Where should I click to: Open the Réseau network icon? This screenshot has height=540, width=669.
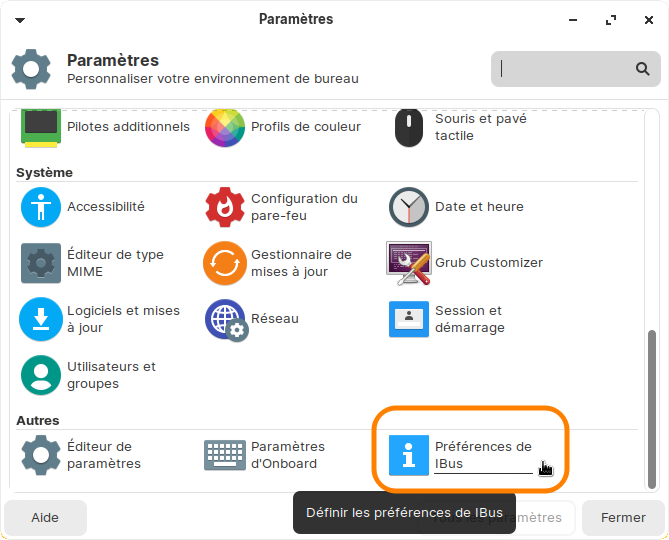click(225, 319)
